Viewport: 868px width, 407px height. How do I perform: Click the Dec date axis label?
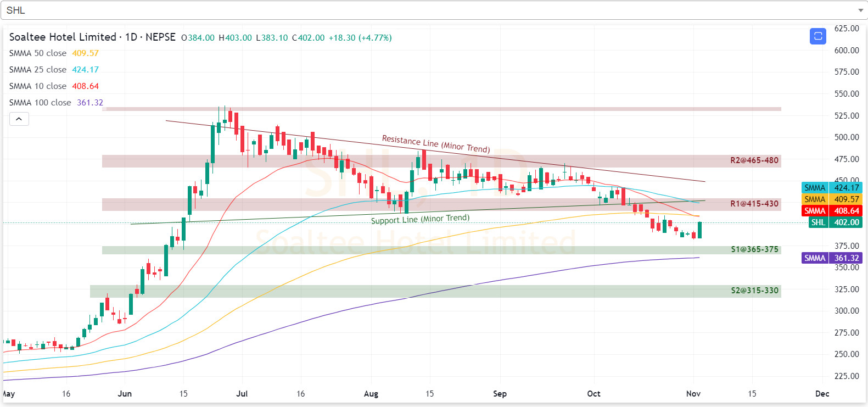point(822,394)
